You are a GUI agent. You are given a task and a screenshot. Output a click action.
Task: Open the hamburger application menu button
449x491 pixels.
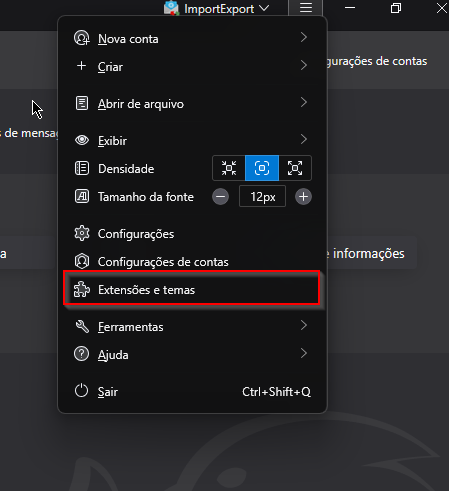coord(305,8)
